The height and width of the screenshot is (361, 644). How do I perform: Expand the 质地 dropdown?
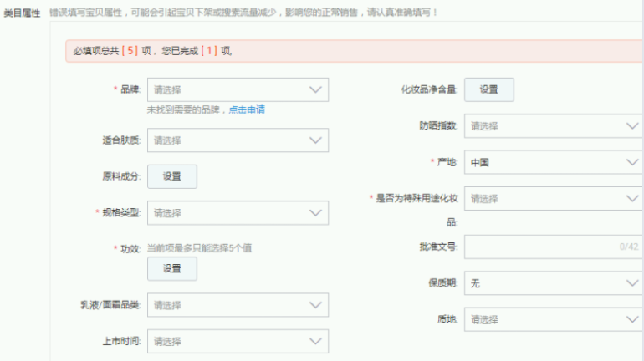pos(554,319)
